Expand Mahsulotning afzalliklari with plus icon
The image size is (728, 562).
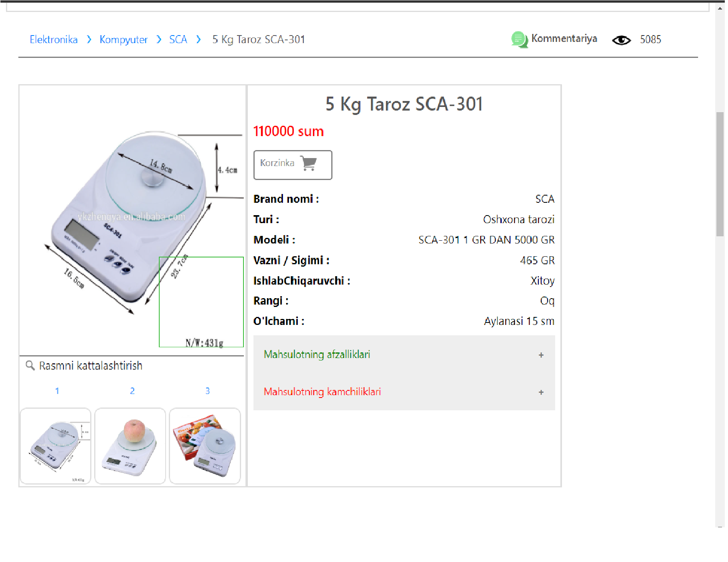(541, 355)
